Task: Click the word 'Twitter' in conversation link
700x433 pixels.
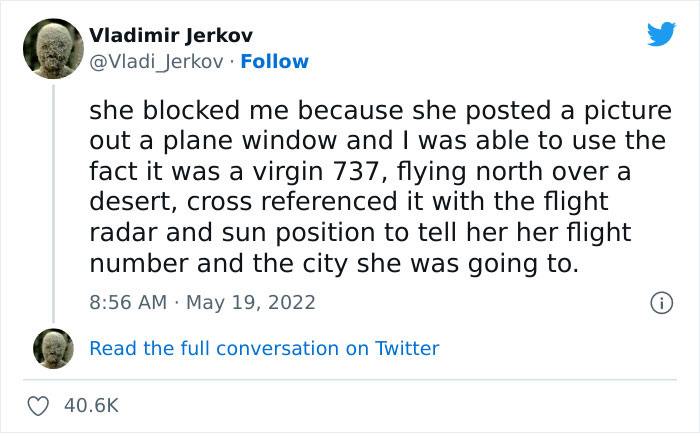Action: tap(406, 348)
